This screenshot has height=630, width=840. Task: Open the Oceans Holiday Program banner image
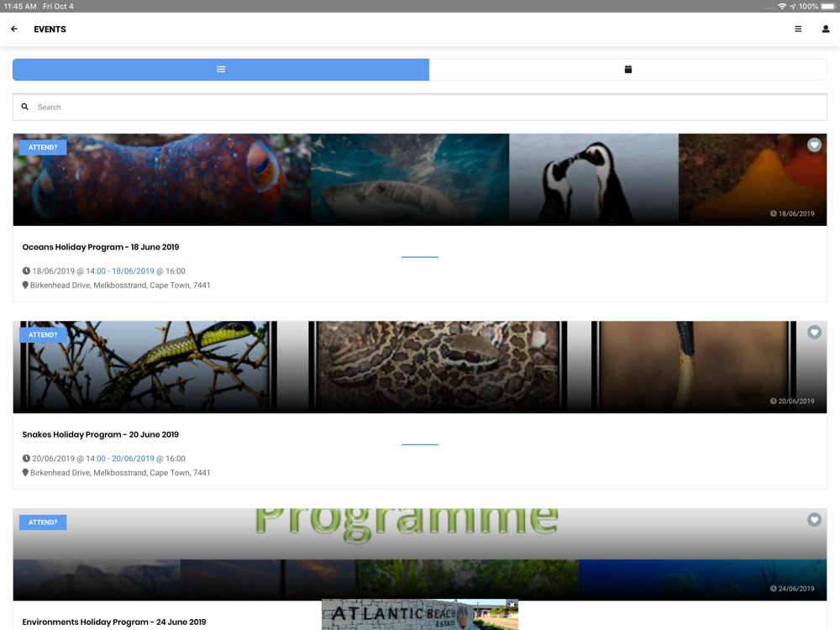point(420,180)
